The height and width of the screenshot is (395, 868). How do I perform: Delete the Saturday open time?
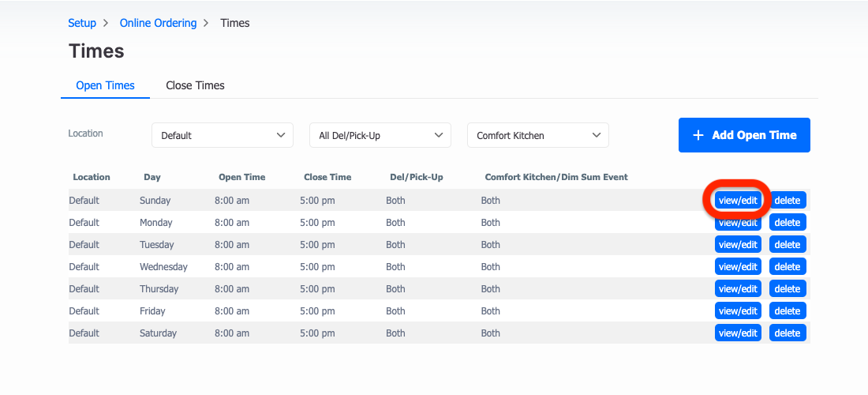(788, 333)
